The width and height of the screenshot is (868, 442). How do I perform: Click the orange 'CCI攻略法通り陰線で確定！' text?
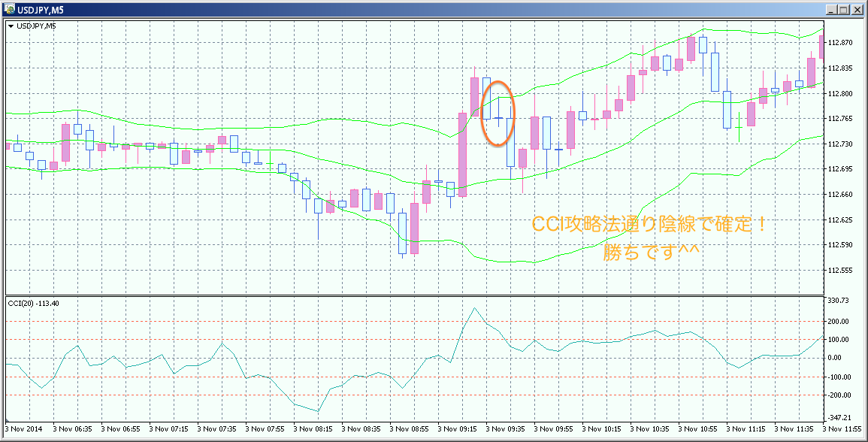click(649, 224)
